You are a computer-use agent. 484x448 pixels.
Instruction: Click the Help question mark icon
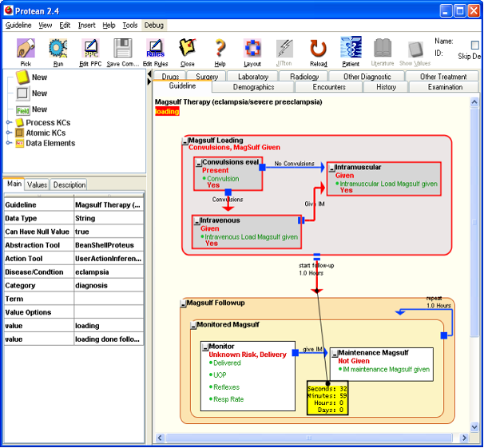220,48
